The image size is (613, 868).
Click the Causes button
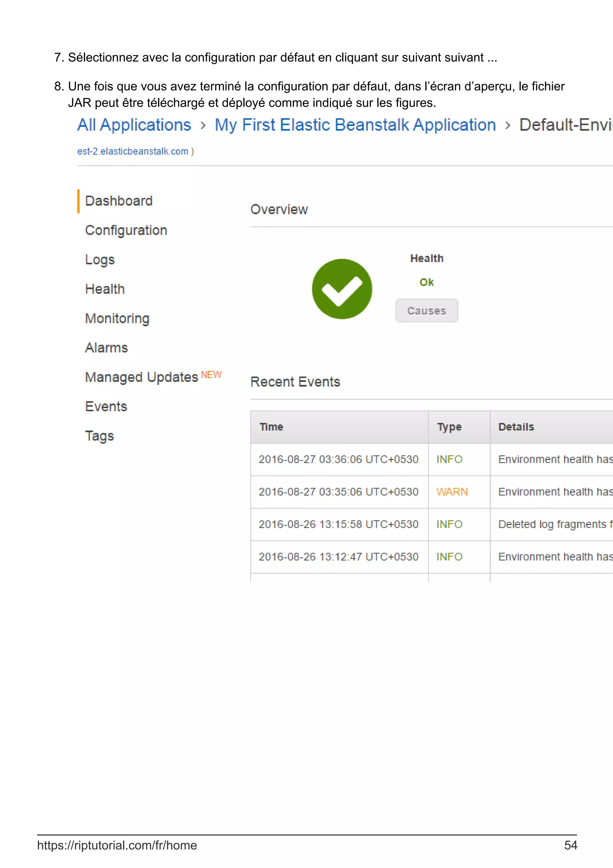tap(427, 310)
